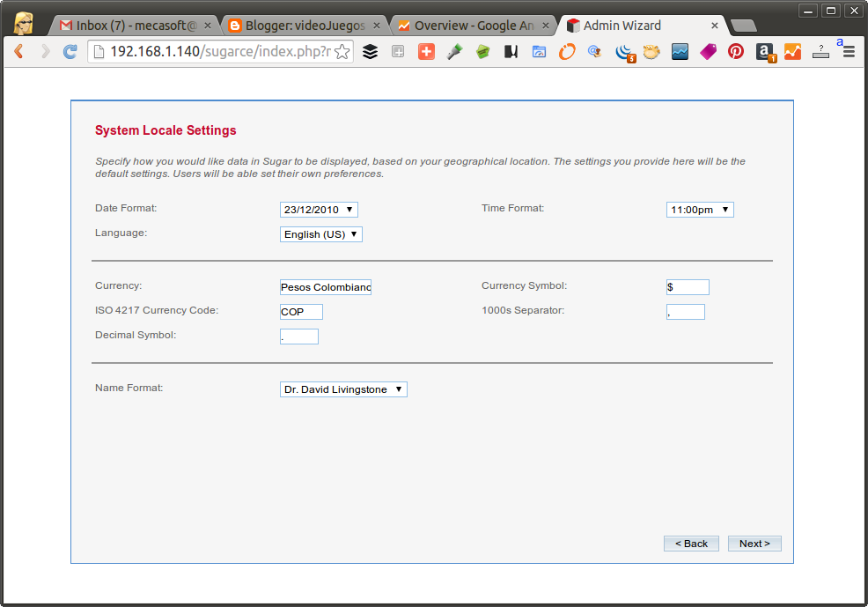The height and width of the screenshot is (607, 868).
Task: Open the Pinterest extension icon
Action: (736, 52)
